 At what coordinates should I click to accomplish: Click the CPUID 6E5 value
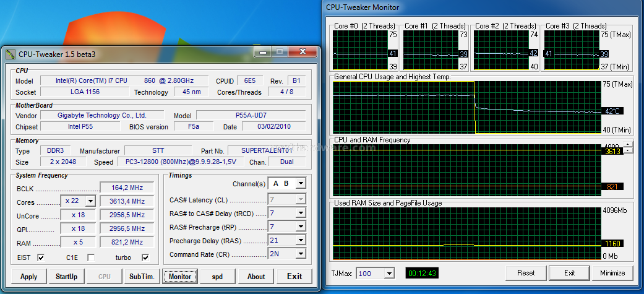[x=250, y=80]
